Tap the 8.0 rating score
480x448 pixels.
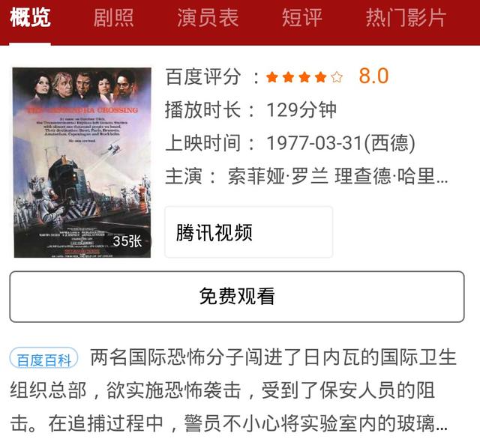tap(373, 76)
